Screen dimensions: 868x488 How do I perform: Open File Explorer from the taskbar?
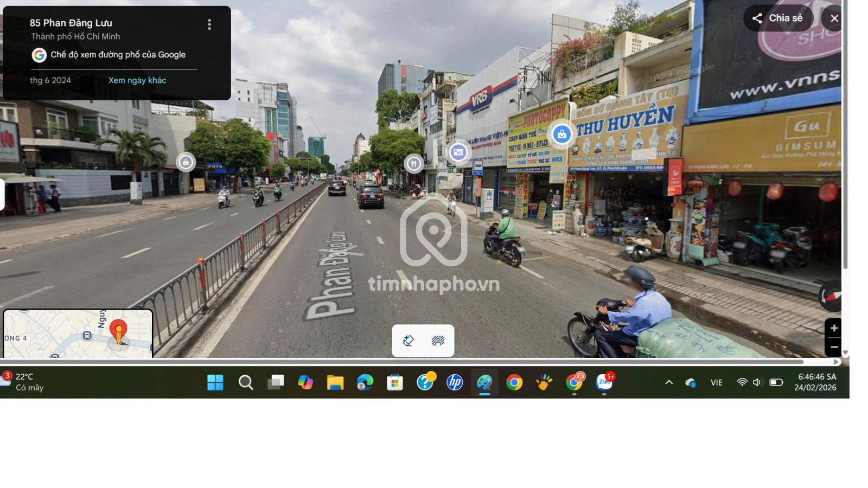pyautogui.click(x=335, y=382)
